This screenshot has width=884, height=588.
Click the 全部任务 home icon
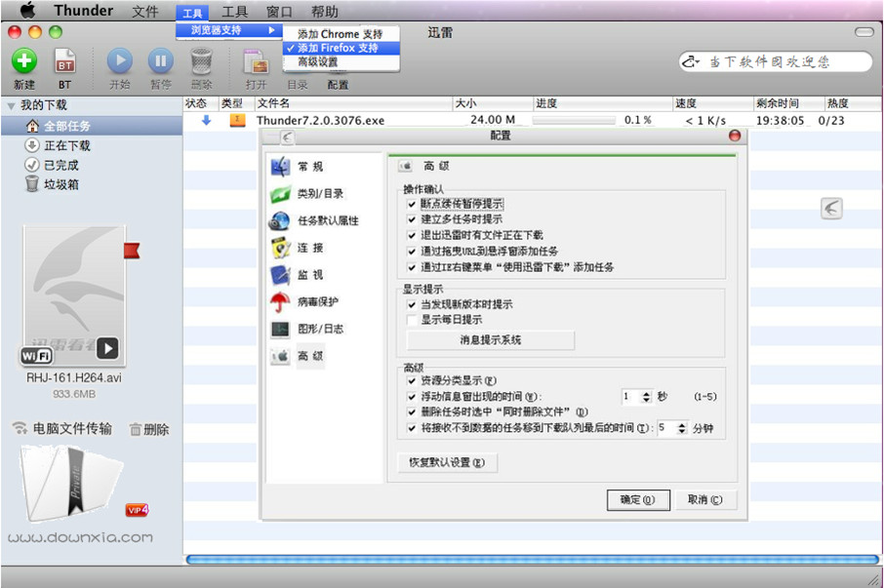pos(33,126)
